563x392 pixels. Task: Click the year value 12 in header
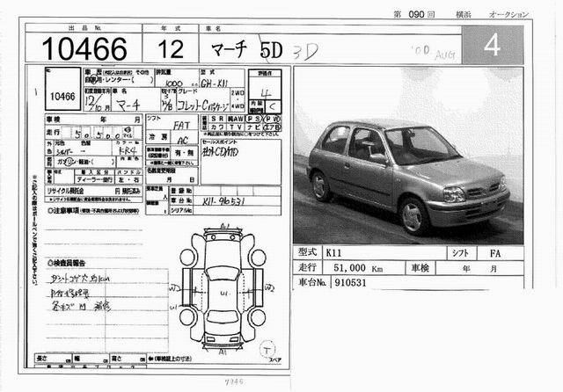[171, 48]
